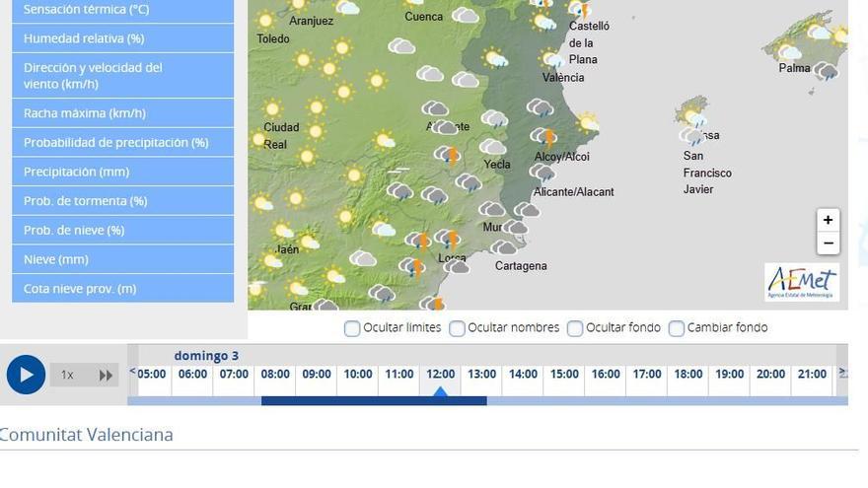Jump timeline to 07:00
The width and height of the screenshot is (868, 488).
[234, 374]
